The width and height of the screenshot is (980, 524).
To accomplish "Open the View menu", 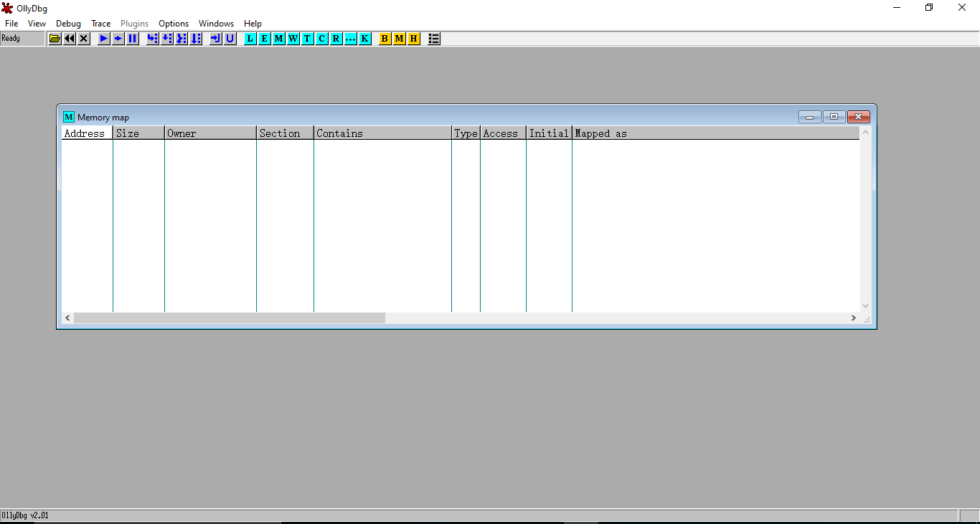I will tap(37, 24).
